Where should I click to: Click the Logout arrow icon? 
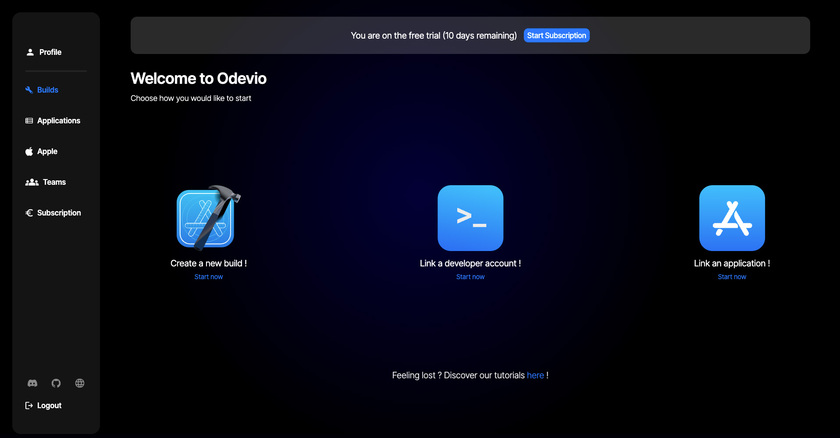29,406
